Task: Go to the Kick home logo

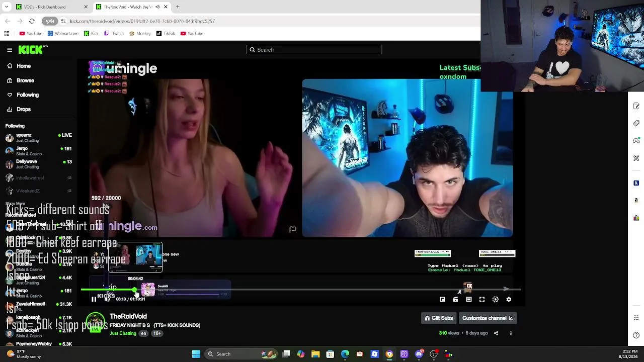Action: (x=33, y=49)
